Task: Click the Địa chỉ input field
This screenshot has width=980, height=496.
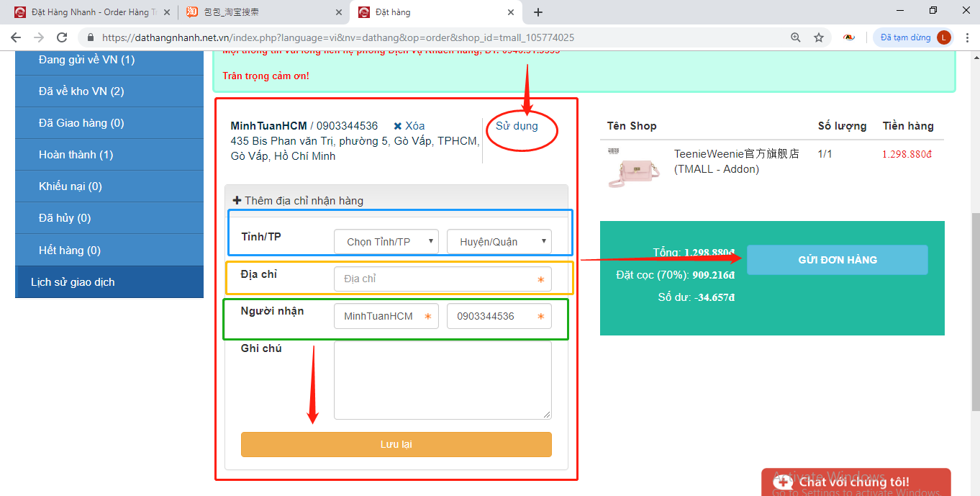Action: 442,279
